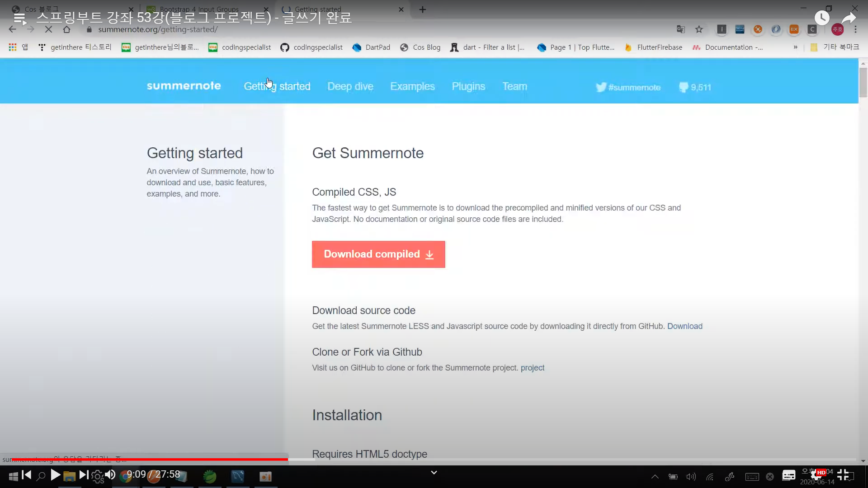868x488 pixels.
Task: Open the FlutterFirebase bookmark
Action: click(x=653, y=47)
